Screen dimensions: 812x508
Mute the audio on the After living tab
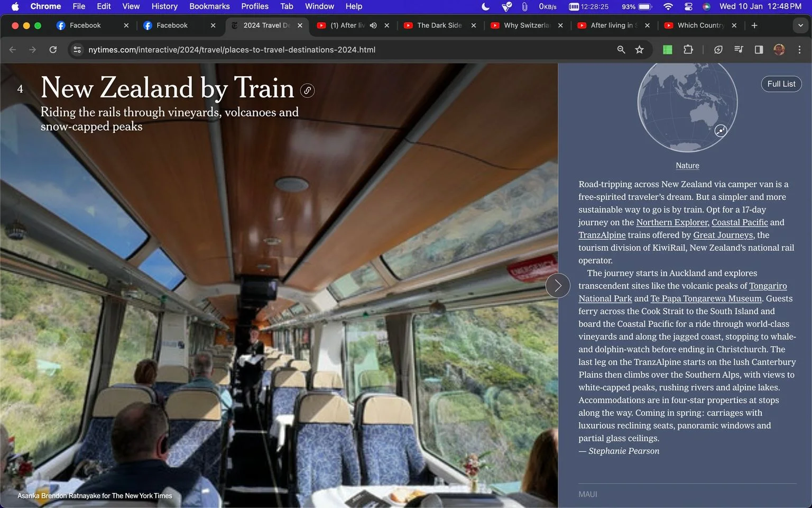pyautogui.click(x=373, y=25)
